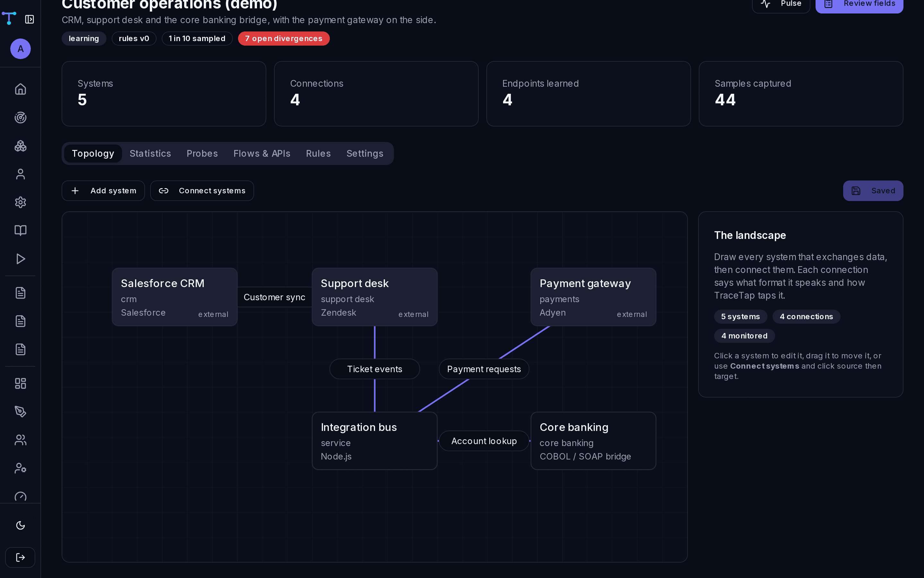
Task: Click the Review fields button
Action: (859, 4)
